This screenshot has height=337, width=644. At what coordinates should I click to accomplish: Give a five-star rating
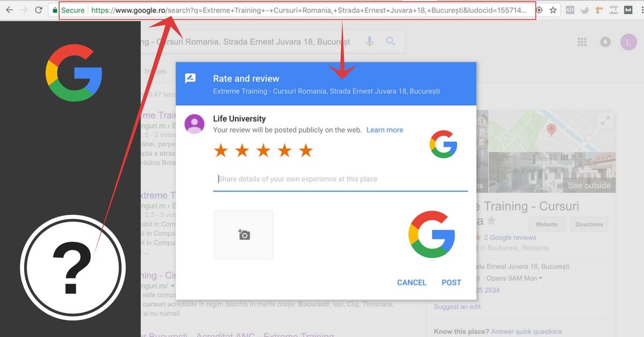(305, 150)
